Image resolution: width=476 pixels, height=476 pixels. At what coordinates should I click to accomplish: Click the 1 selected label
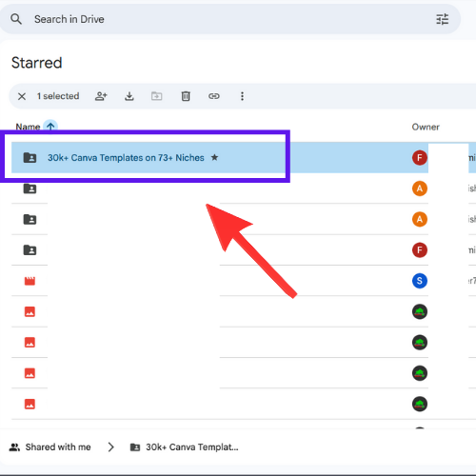point(58,96)
